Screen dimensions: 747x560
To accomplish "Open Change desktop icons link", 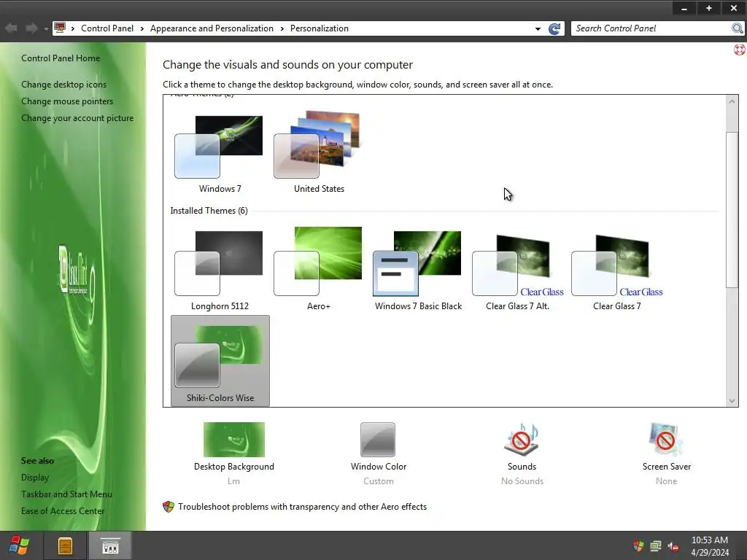I will point(64,85).
